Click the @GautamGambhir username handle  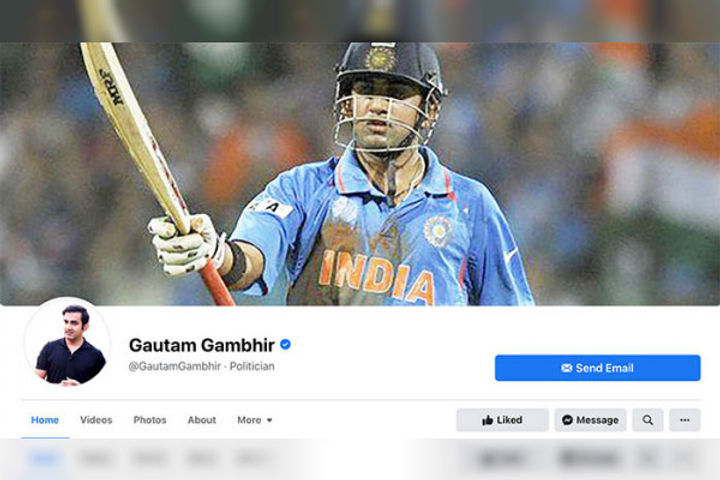click(175, 366)
